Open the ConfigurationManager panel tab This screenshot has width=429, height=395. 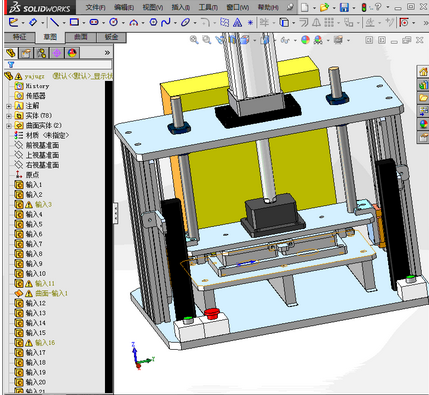coord(41,53)
